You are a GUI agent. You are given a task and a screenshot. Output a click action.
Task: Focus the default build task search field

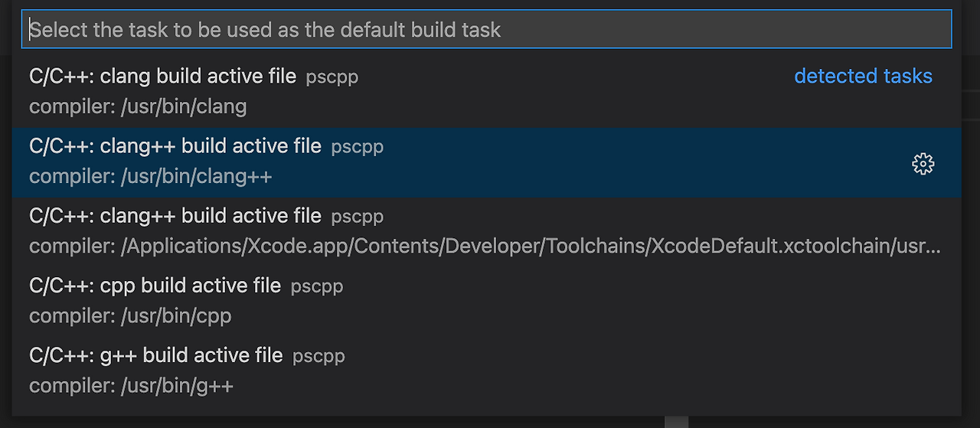[x=487, y=29]
